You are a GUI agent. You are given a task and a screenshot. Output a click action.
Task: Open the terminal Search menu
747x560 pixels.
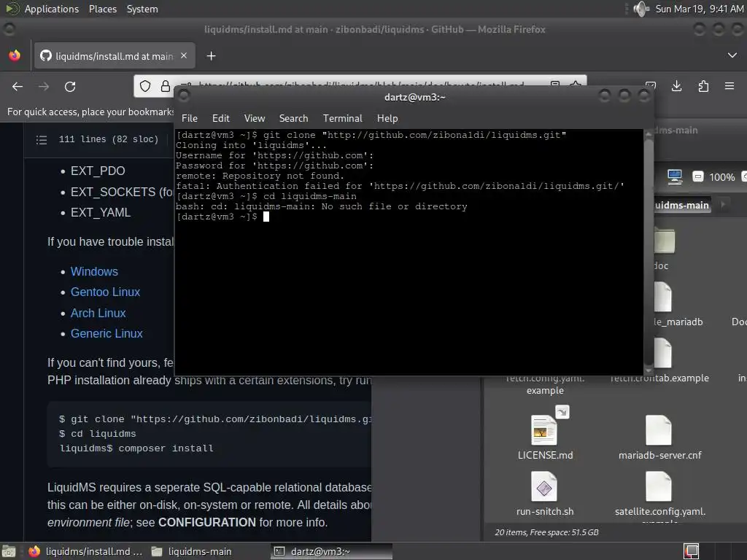(x=293, y=118)
